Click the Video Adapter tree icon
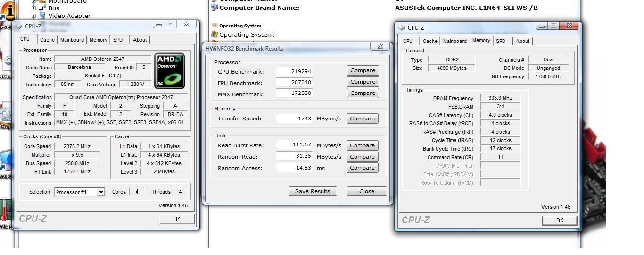 pyautogui.click(x=42, y=16)
